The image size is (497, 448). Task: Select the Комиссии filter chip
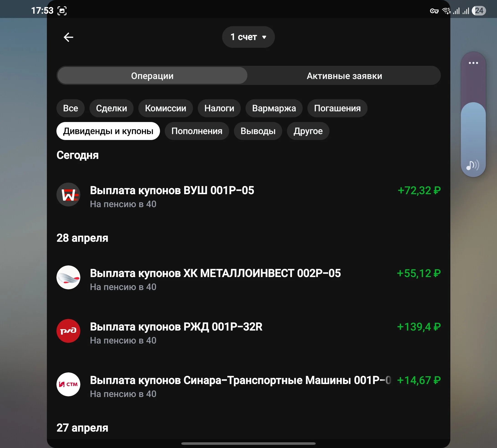click(x=166, y=108)
